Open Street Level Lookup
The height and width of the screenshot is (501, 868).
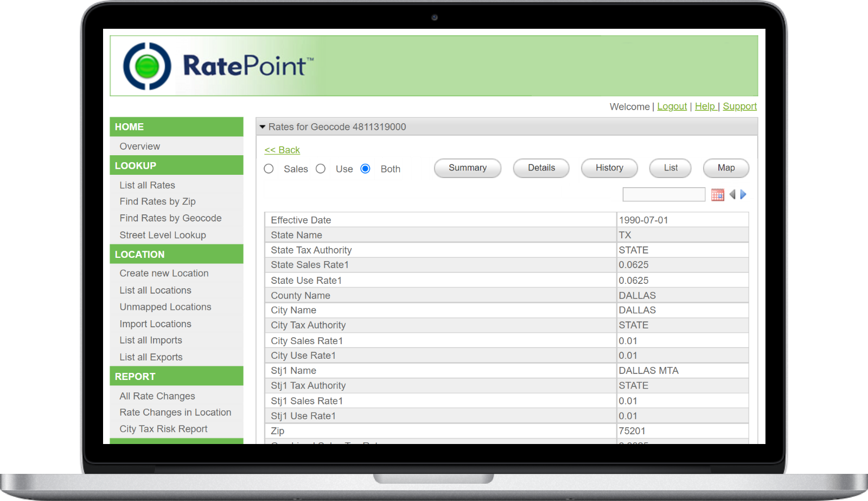point(162,235)
